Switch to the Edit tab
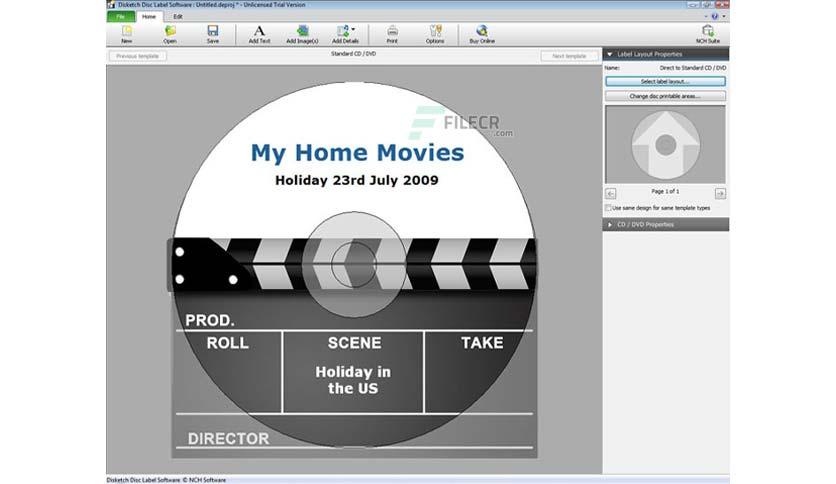The height and width of the screenshot is (484, 836). pyautogui.click(x=177, y=17)
